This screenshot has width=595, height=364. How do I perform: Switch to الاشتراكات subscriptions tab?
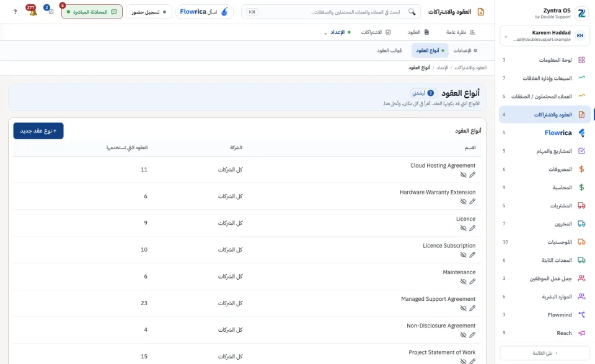tap(376, 32)
